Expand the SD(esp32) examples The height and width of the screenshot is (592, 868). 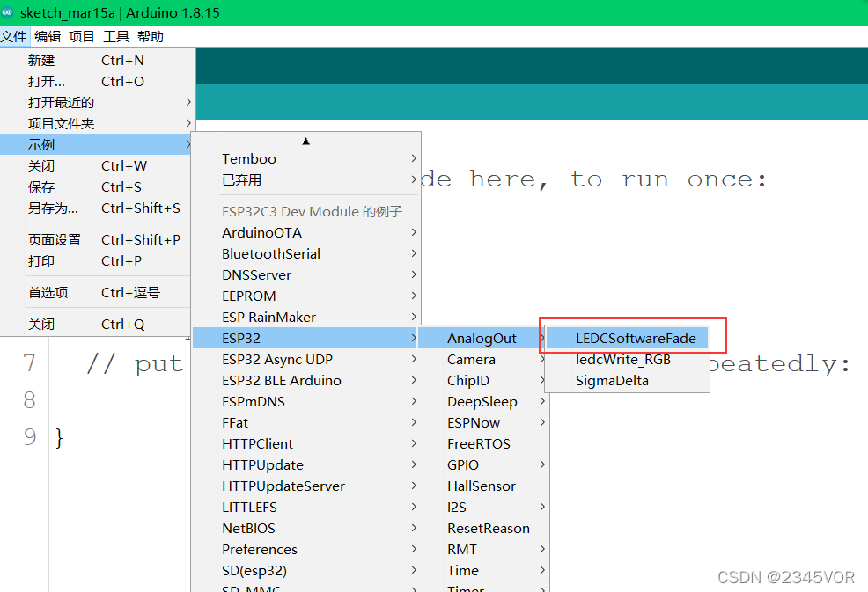point(306,570)
